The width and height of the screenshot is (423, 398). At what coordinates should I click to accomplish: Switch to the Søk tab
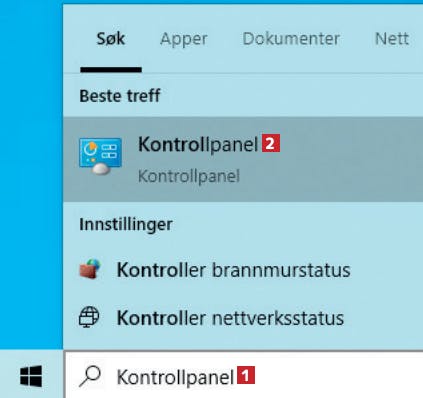[111, 39]
